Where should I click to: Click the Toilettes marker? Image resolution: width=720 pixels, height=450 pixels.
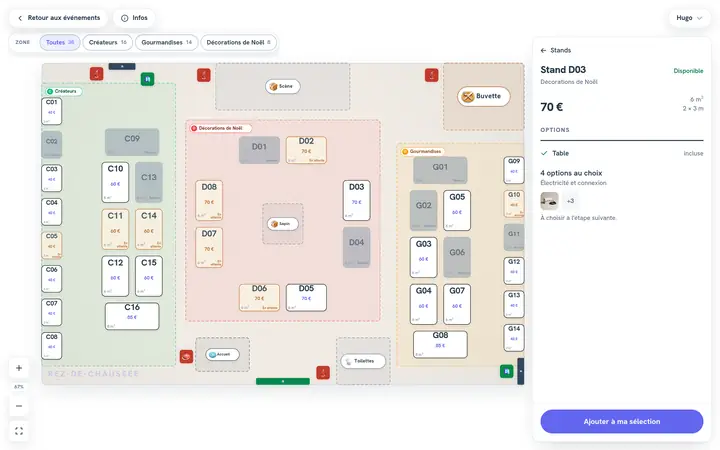363,361
